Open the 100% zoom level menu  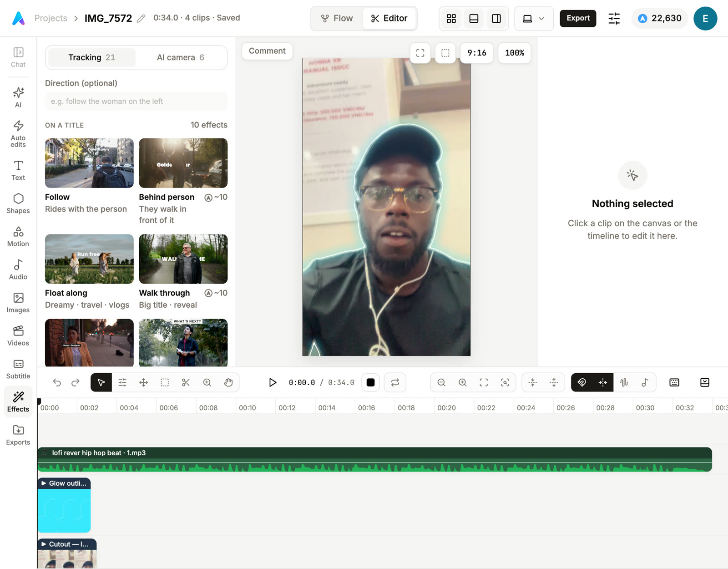click(515, 53)
